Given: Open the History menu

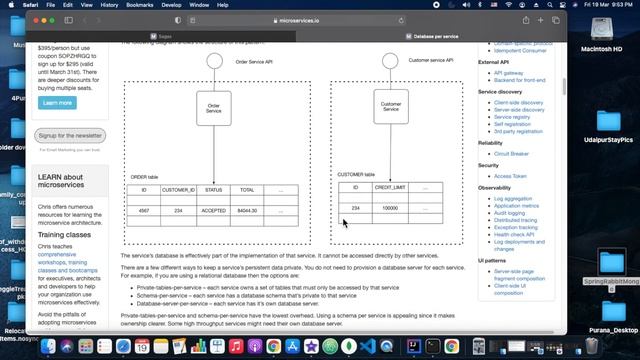Looking at the screenshot, I should pos(109,5).
